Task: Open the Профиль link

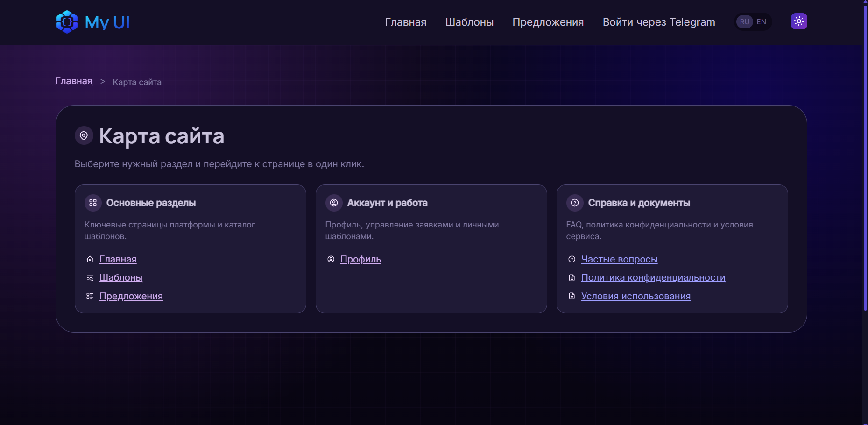Action: coord(361,259)
